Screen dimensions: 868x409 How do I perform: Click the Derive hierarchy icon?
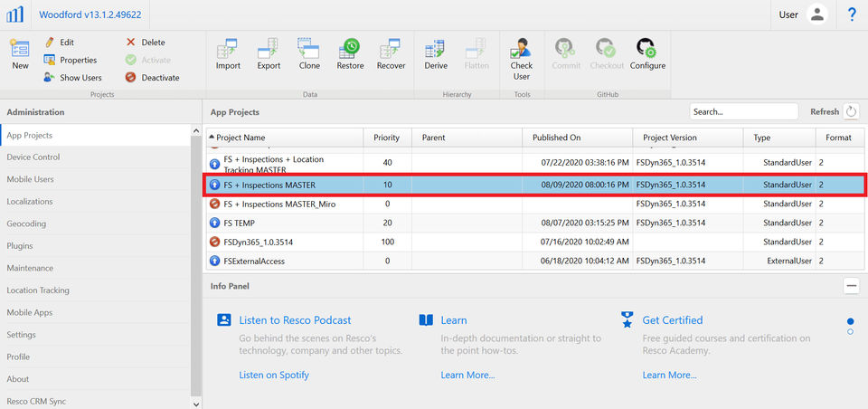tap(436, 48)
